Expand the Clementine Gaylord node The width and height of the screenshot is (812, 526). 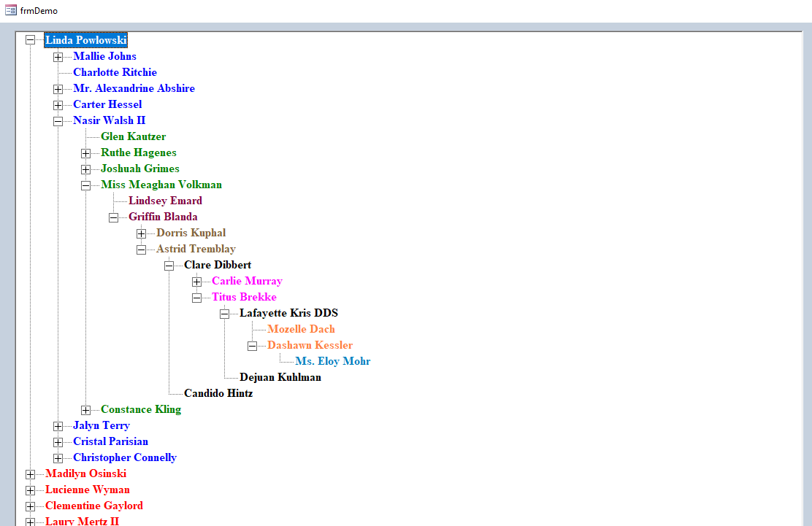click(30, 506)
